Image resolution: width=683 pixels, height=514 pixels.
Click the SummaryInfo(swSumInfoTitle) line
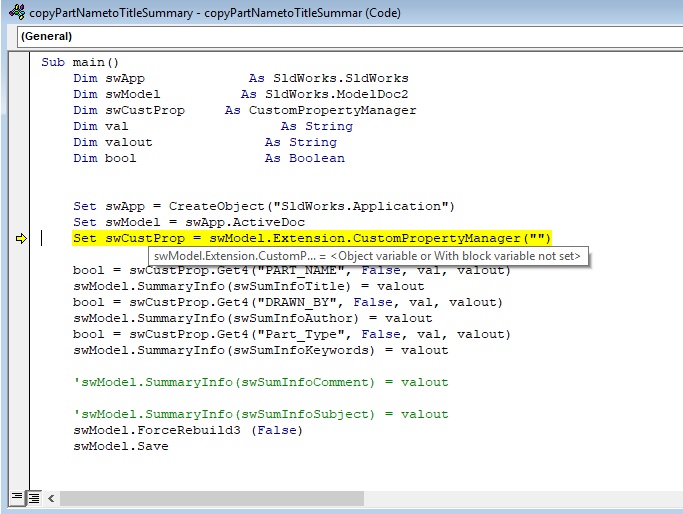[248, 286]
